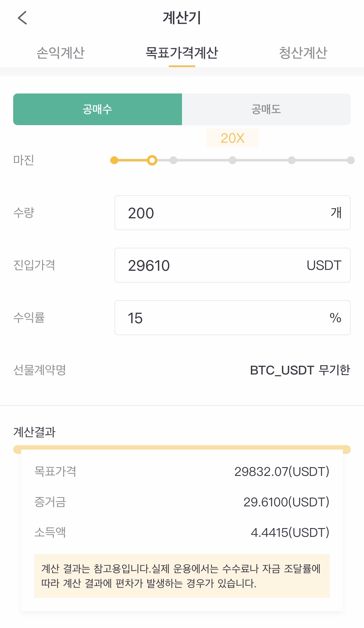The height and width of the screenshot is (628, 364).
Task: Open the BTC_USDT 무기한 contract selector
Action: (x=300, y=370)
